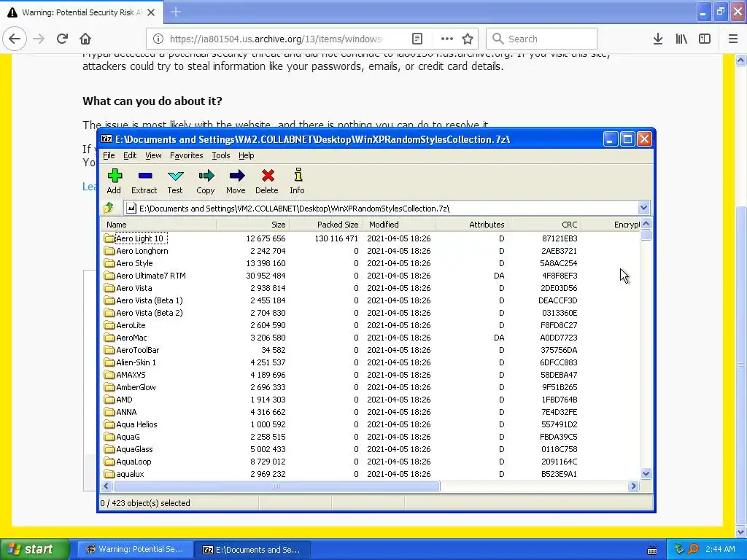Sort by Modified column header
The image size is (747, 560).
click(399, 225)
